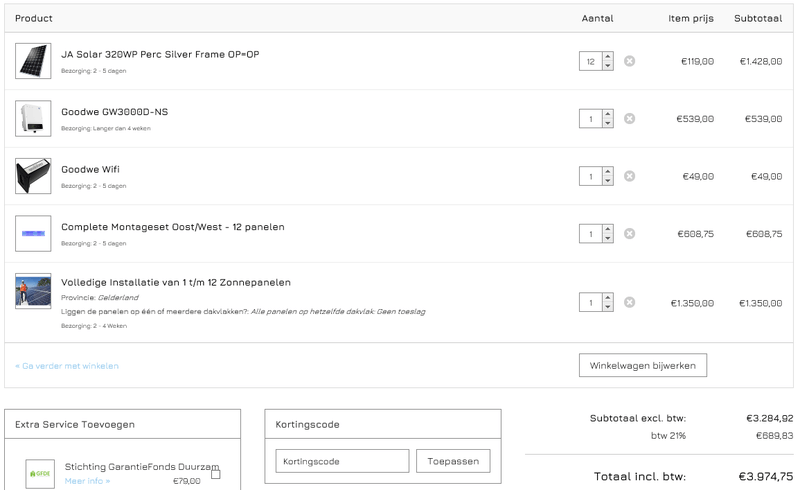The width and height of the screenshot is (800, 490).
Task: Click the €79,00 GarantieFonds price
Action: point(187,481)
